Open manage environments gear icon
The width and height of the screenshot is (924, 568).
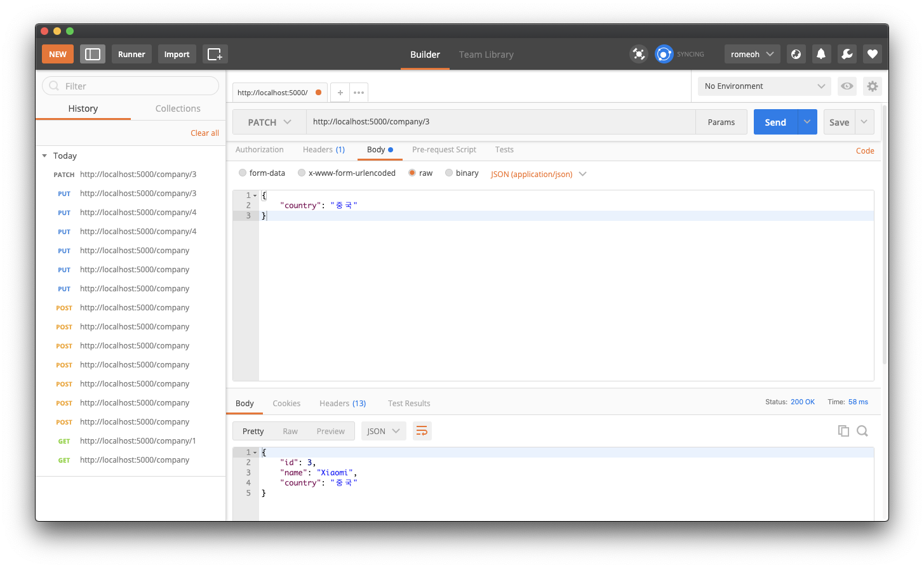pos(873,86)
